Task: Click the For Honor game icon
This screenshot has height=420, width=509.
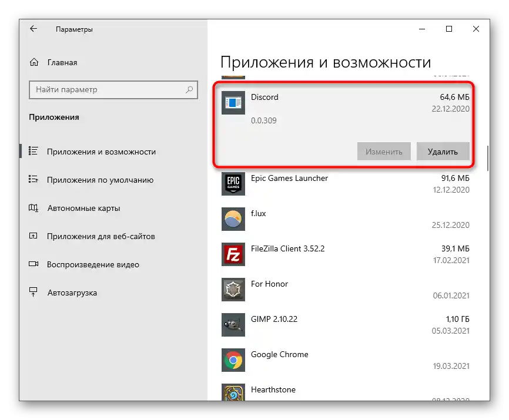Action: click(x=233, y=290)
